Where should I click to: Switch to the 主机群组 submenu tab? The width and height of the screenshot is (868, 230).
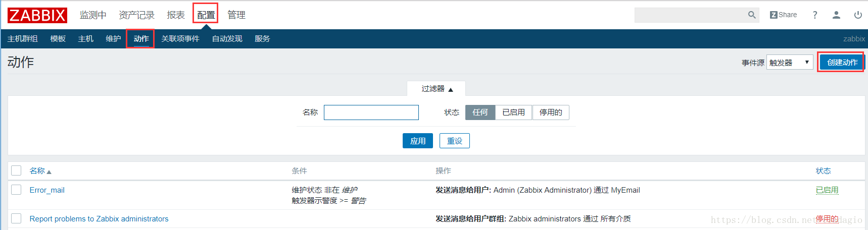[x=22, y=39]
